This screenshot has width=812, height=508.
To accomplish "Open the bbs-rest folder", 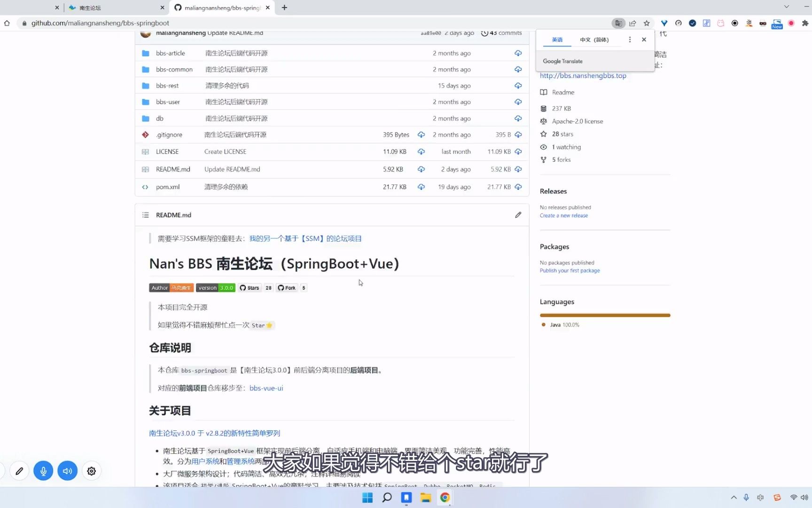I will click(x=167, y=86).
